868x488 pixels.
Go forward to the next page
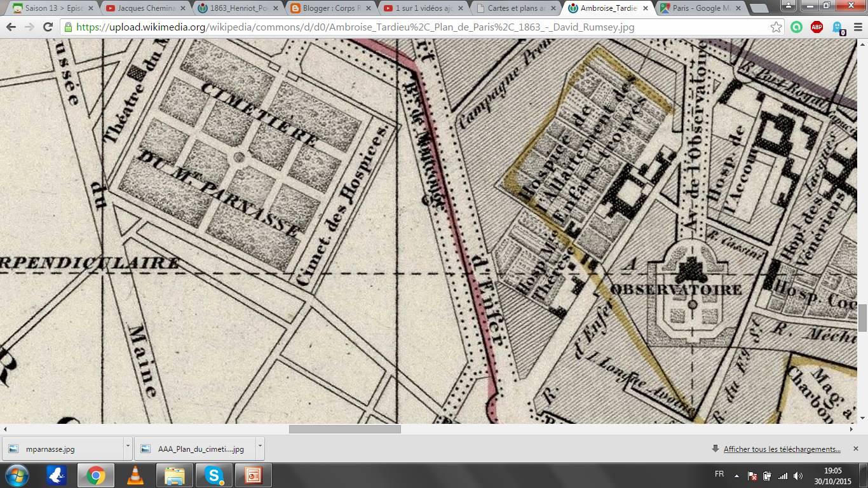click(x=29, y=27)
